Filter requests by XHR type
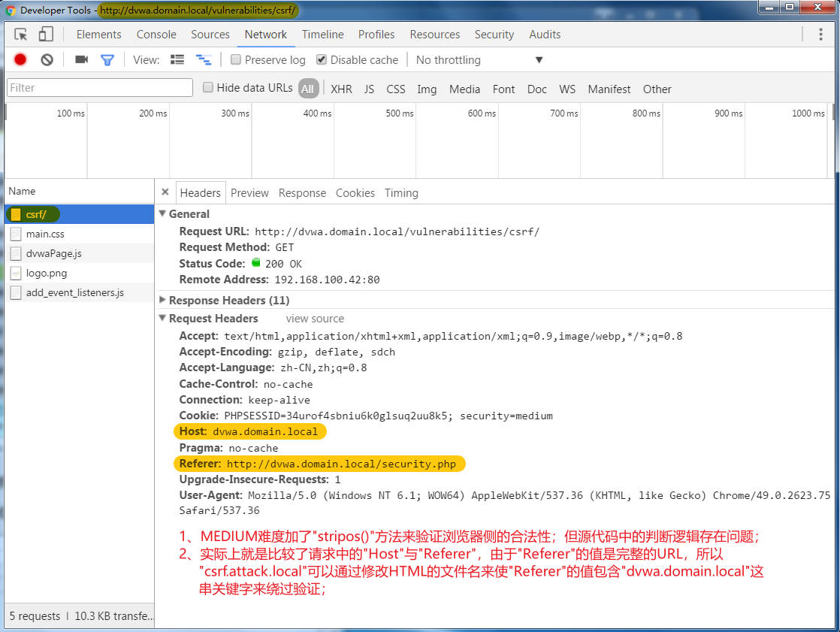Screen dimensions: 840x632 341,89
